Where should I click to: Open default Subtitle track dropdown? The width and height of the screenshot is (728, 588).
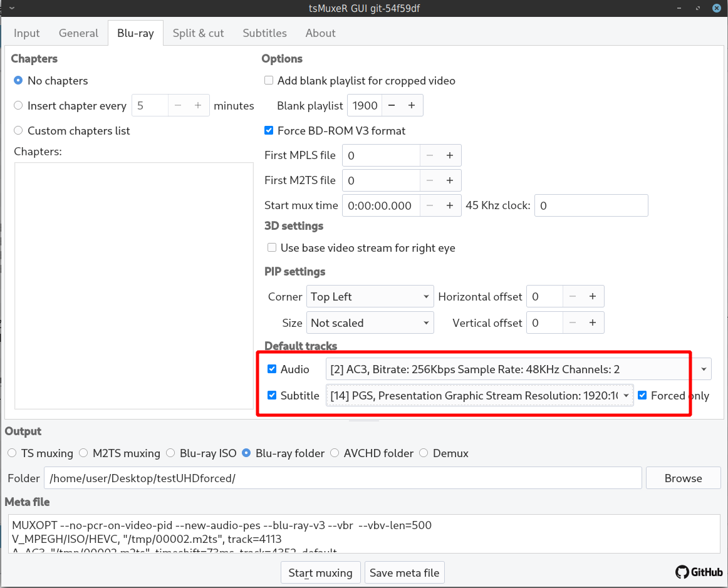point(480,395)
